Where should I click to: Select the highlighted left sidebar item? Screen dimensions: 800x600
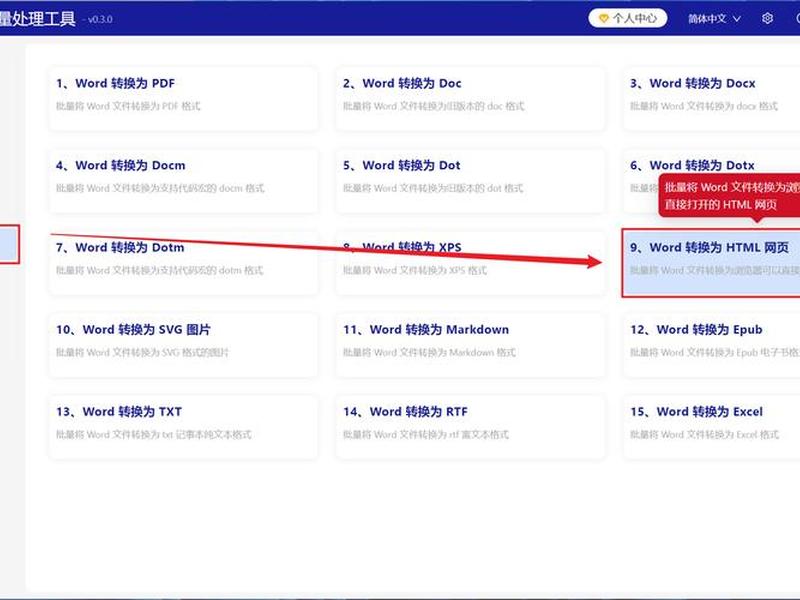tap(10, 244)
